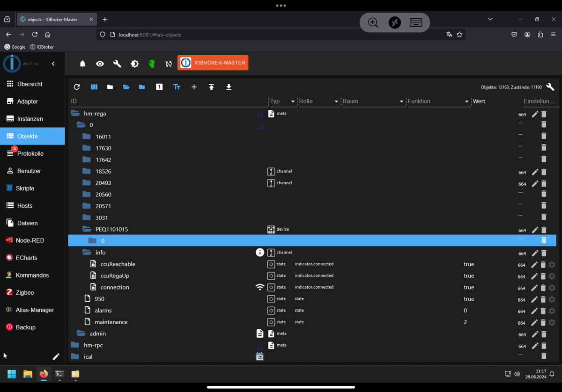562x392 pixels.
Task: Open File Explorer in the taskbar
Action: tap(28, 374)
